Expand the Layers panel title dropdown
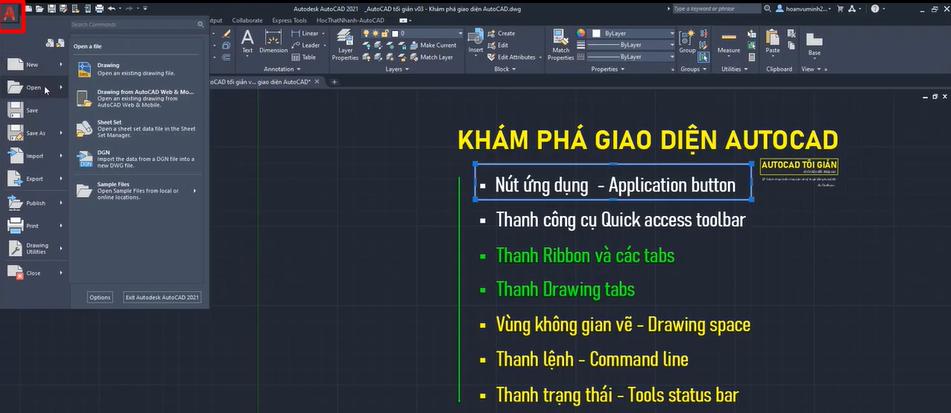The width and height of the screenshot is (951, 413). (397, 69)
